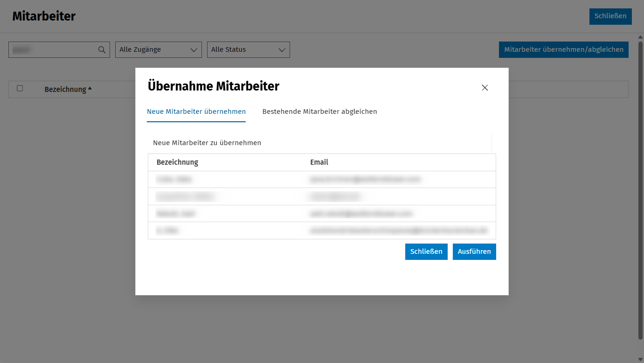The image size is (644, 363).
Task: Switch to Bestehende Mitarbeiter abgleichen tab
Action: click(319, 112)
